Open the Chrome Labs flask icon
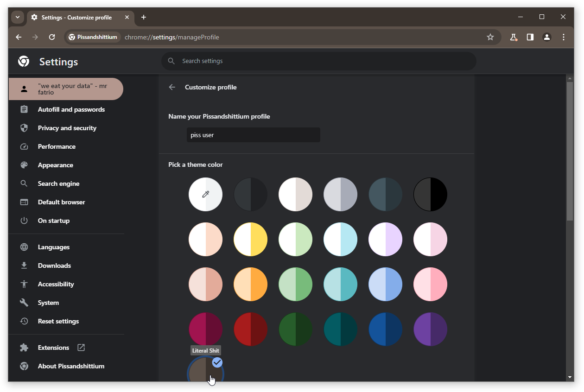The image size is (584, 392). [x=513, y=37]
